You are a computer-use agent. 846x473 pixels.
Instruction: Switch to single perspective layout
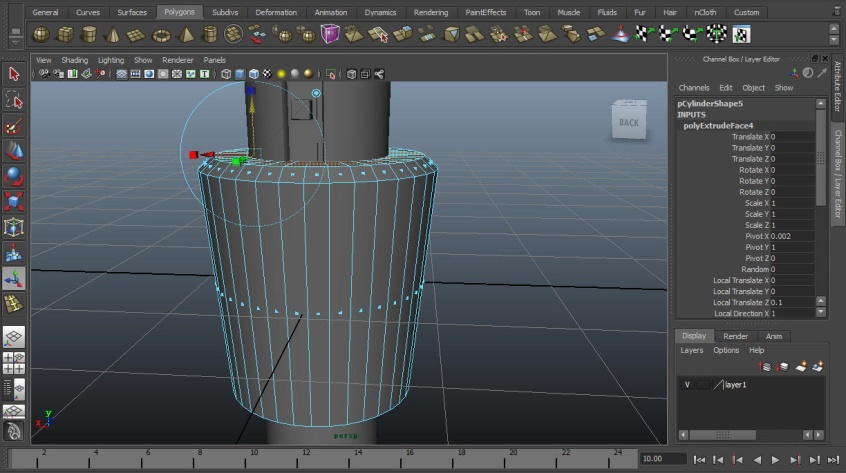[x=14, y=338]
